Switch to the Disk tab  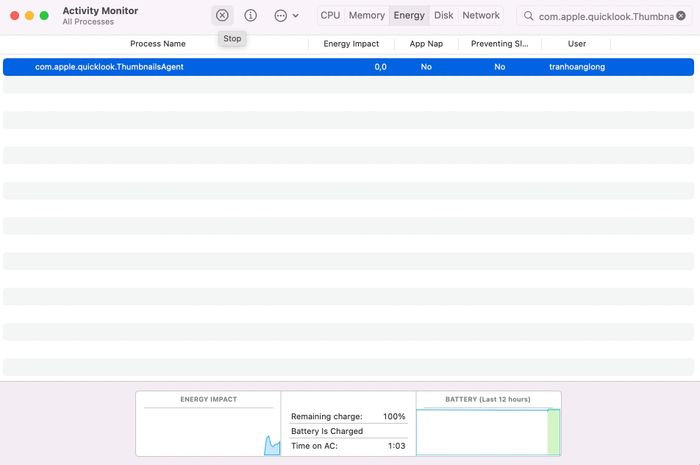tap(443, 15)
